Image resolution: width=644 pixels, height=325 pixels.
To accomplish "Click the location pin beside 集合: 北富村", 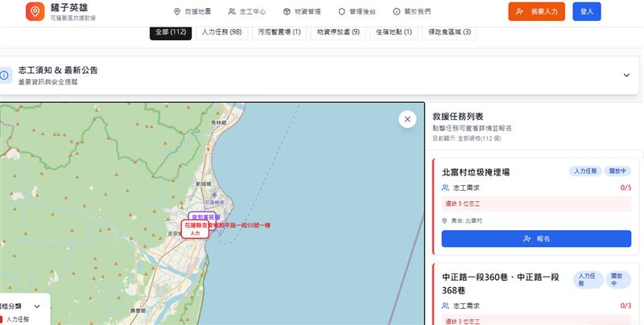I will [x=444, y=220].
